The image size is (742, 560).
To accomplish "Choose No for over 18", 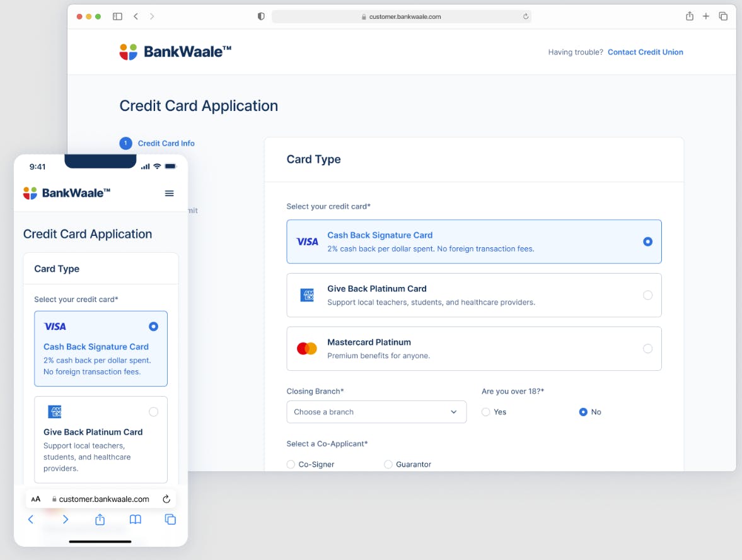I will (x=583, y=412).
